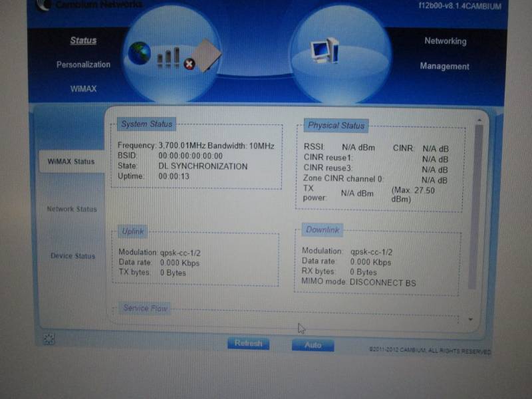532x399 pixels.
Task: Click the TX power N/A dBm value
Action: [x=357, y=194]
